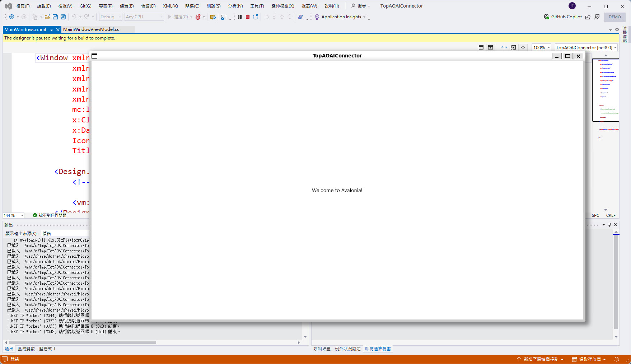The width and height of the screenshot is (631, 364).
Task: Click the step over arrow icon
Action: (282, 17)
